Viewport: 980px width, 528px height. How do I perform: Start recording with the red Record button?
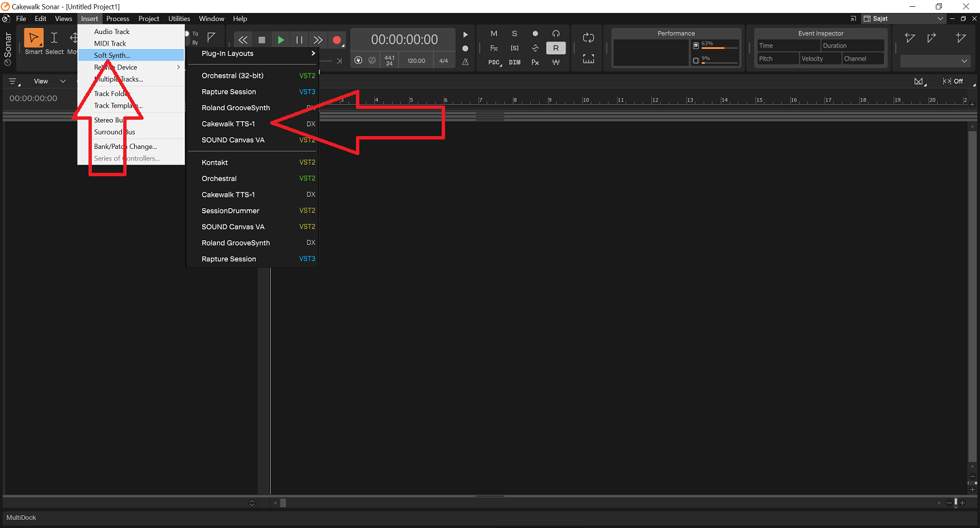(337, 40)
